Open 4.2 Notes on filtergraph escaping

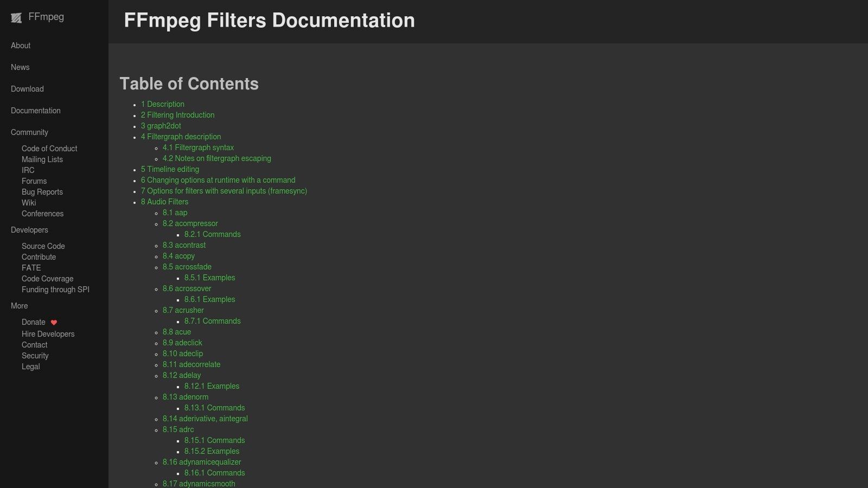click(x=216, y=158)
